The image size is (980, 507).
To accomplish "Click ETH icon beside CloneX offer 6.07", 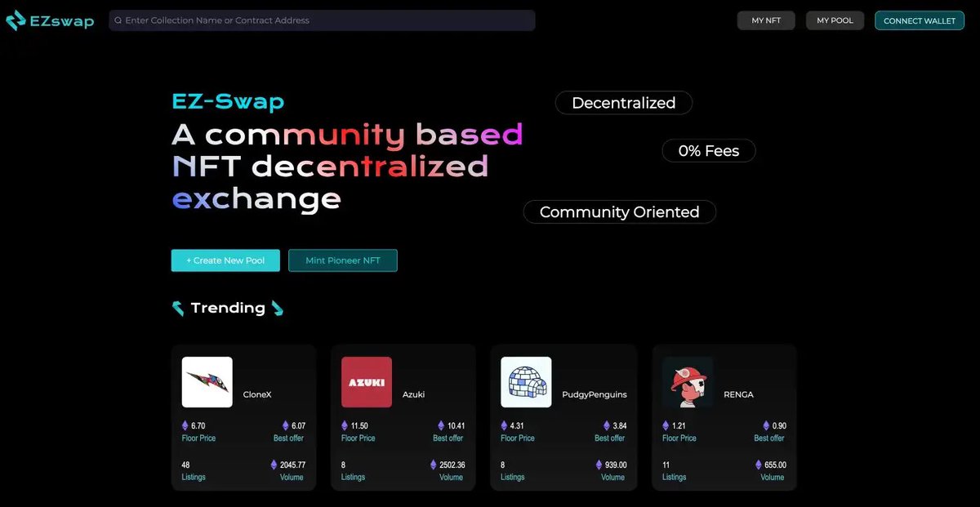I will [x=285, y=425].
